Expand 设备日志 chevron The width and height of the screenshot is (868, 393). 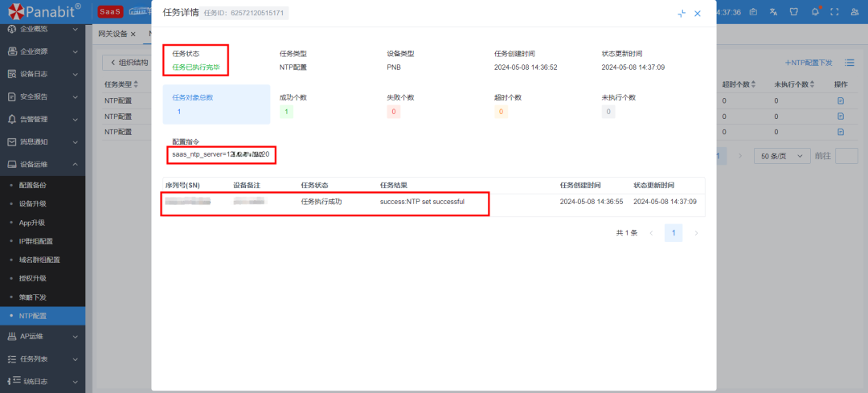(76, 74)
